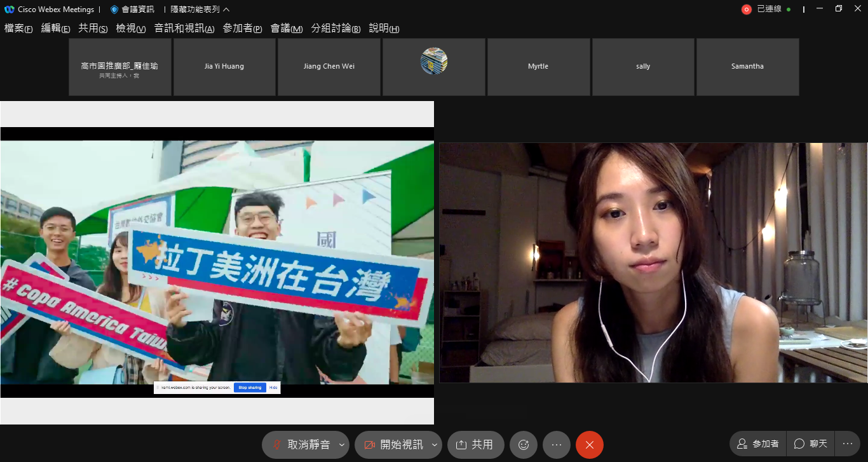This screenshot has width=868, height=462.
Task: Select the avatar participant thumbnail
Action: click(434, 67)
